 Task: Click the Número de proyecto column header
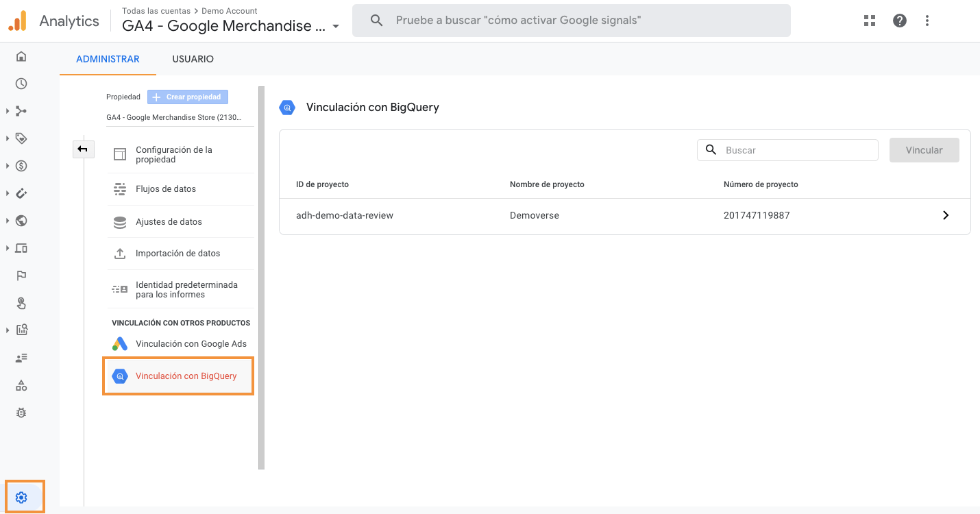(761, 184)
